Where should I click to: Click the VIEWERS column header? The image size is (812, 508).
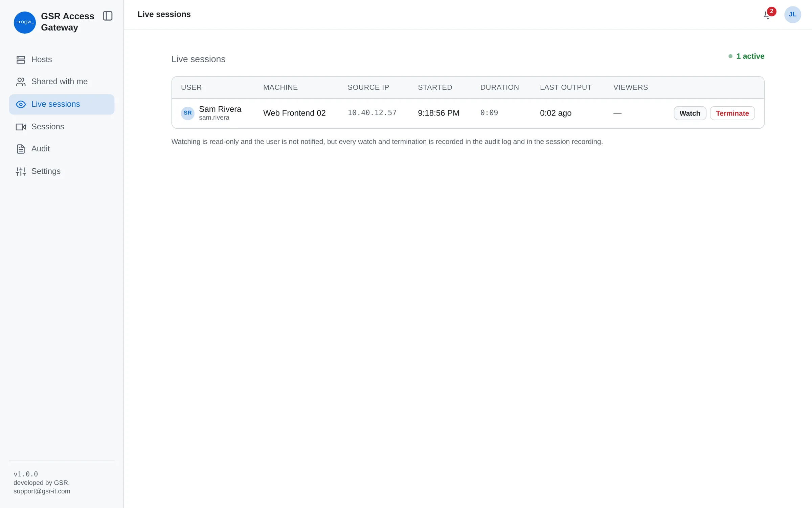[x=631, y=87]
